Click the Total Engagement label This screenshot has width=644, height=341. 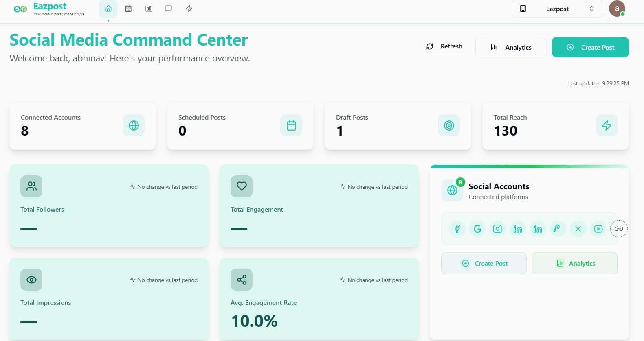257,210
